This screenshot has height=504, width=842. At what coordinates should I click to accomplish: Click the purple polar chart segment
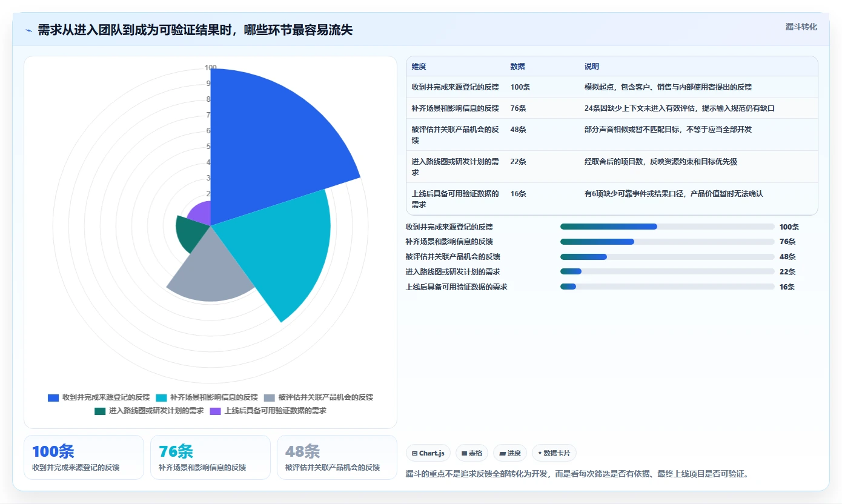(x=202, y=213)
